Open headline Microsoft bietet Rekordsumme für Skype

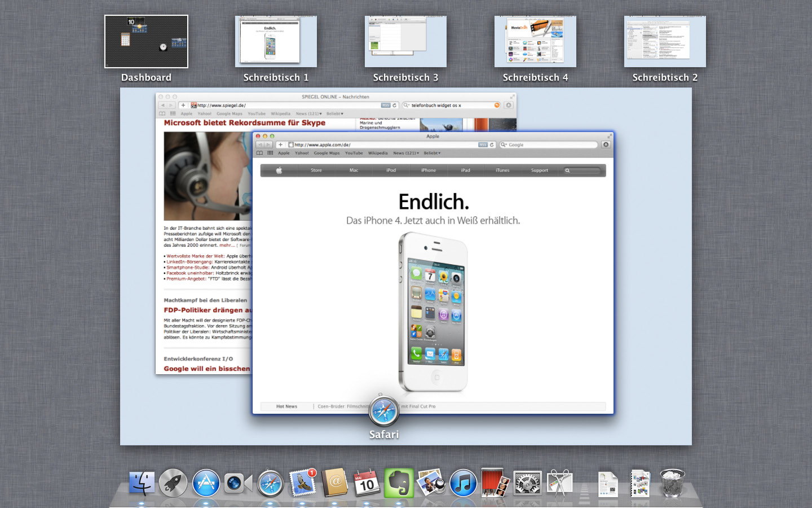245,123
